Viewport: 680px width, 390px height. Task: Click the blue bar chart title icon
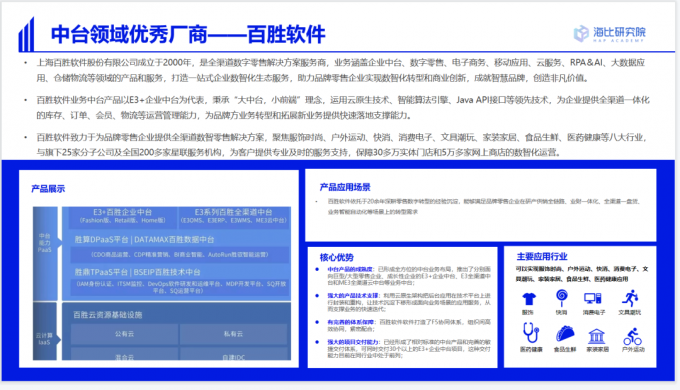coord(26,35)
